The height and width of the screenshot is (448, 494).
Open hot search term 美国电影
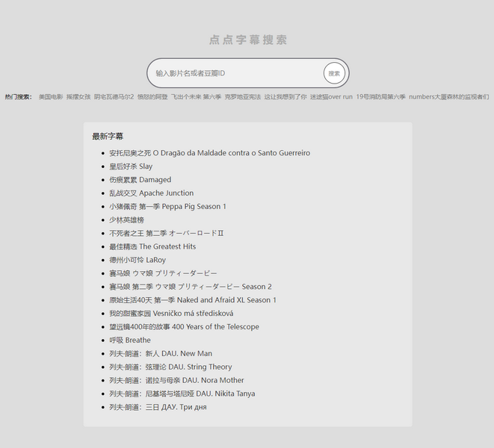pyautogui.click(x=51, y=97)
